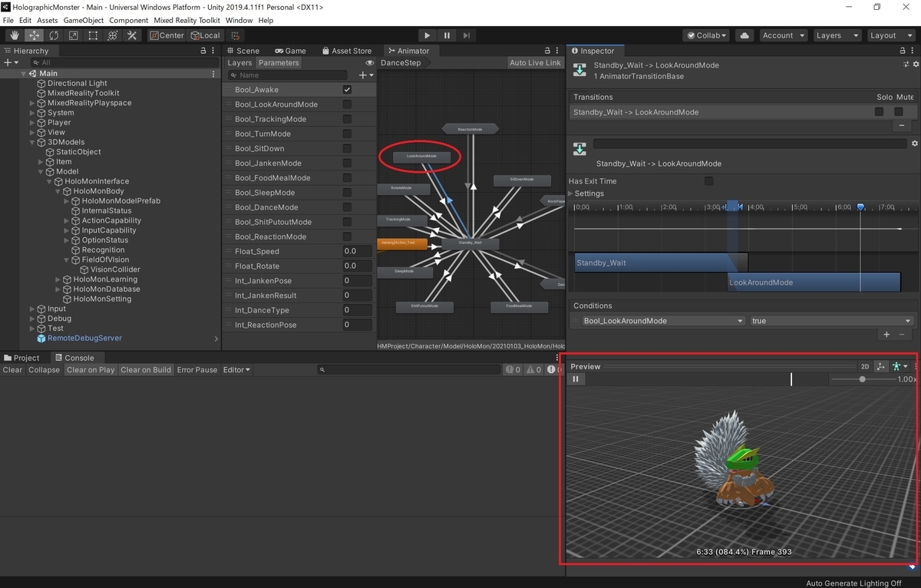This screenshot has width=921, height=588.
Task: Click the editor Pause button in top toolbar
Action: [x=447, y=35]
